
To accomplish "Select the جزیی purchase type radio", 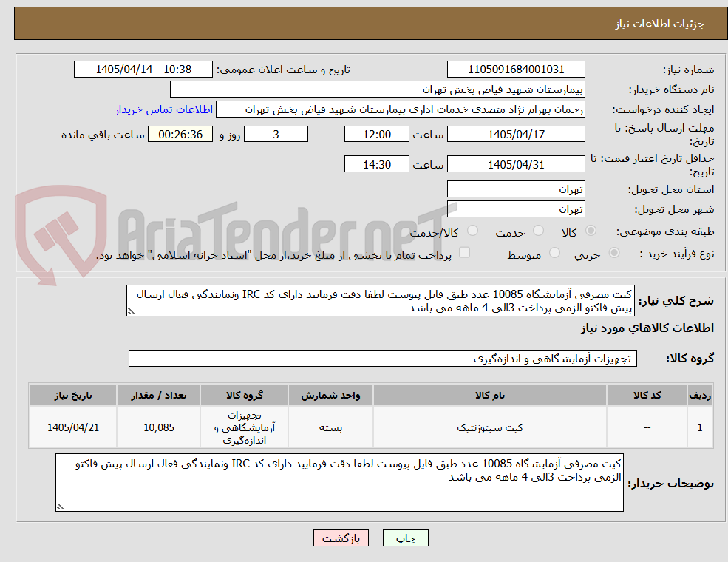I will pos(613,253).
